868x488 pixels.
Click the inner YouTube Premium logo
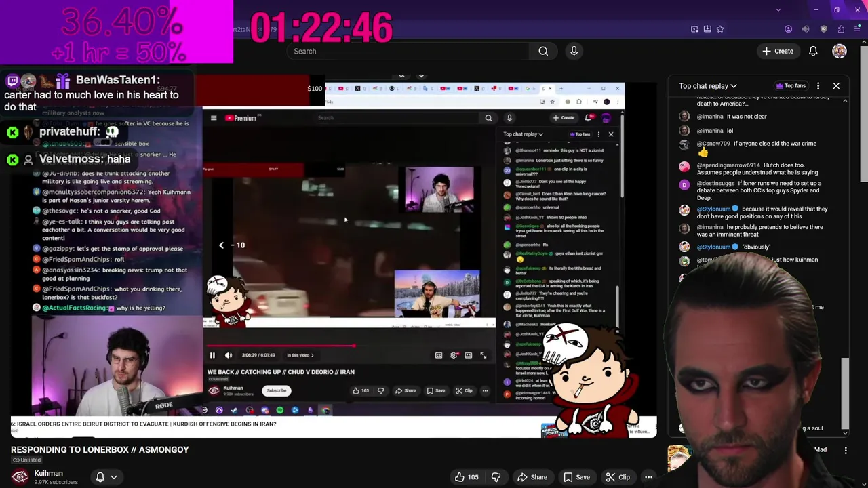click(241, 118)
